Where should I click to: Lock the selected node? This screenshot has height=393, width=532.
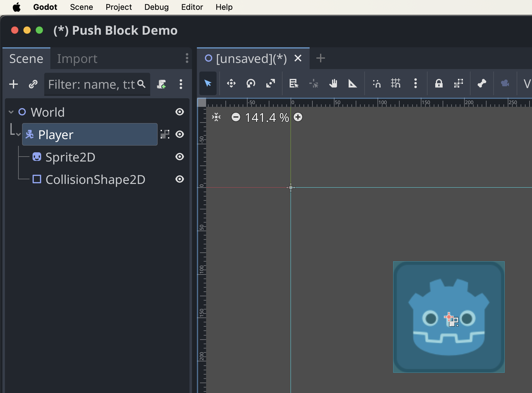click(x=439, y=83)
